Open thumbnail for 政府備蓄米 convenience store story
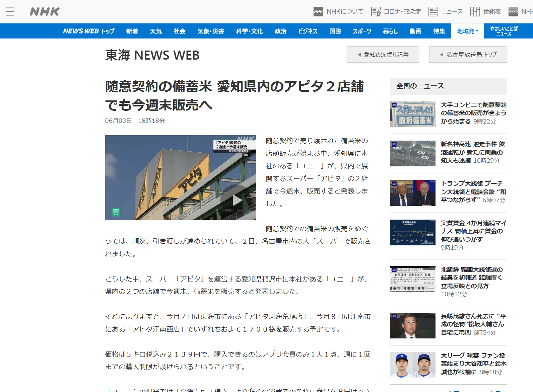 tap(413, 114)
